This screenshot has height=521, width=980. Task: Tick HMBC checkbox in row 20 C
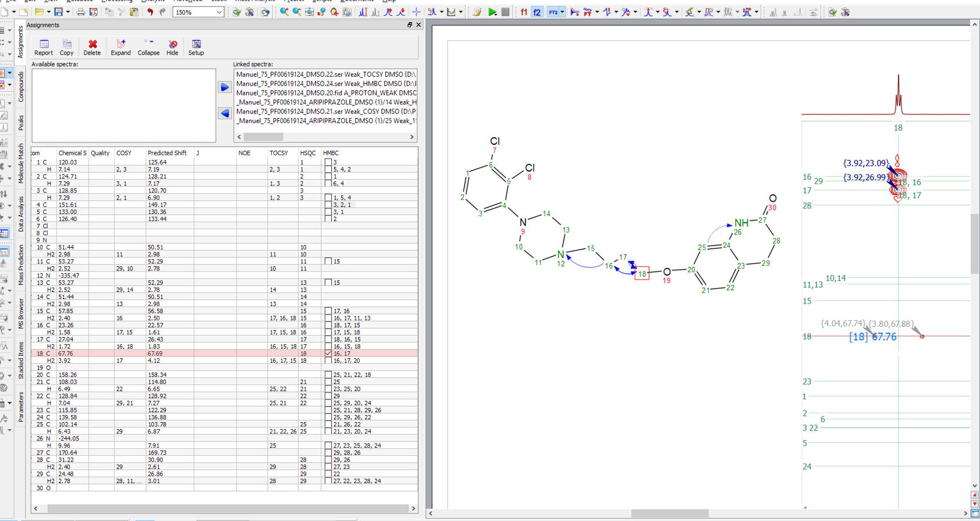coord(328,374)
